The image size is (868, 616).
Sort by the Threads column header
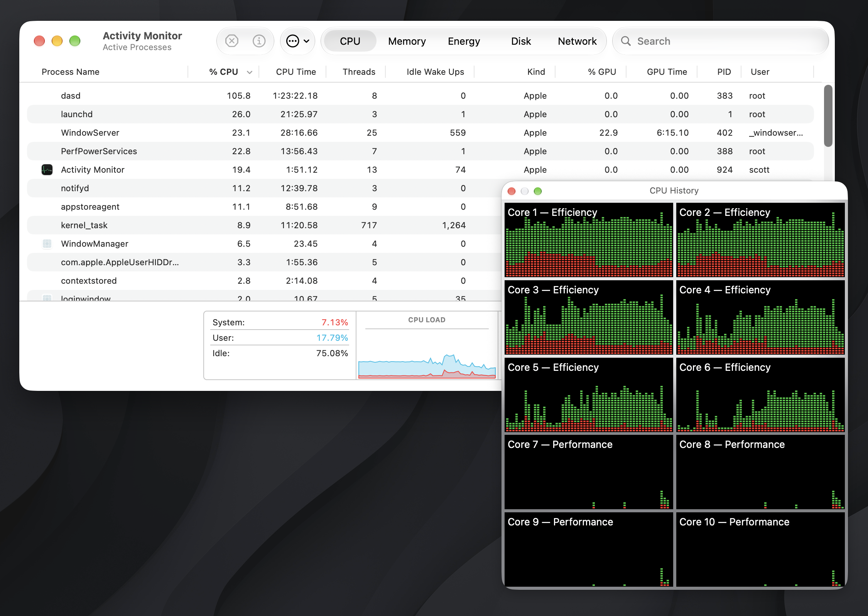pyautogui.click(x=359, y=72)
